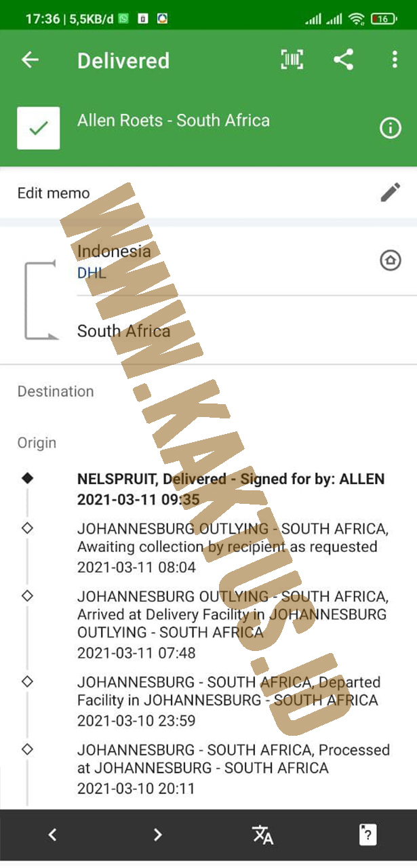Select the NELSPRUIT Delivered event marker
This screenshot has width=417, height=868.
[27, 478]
